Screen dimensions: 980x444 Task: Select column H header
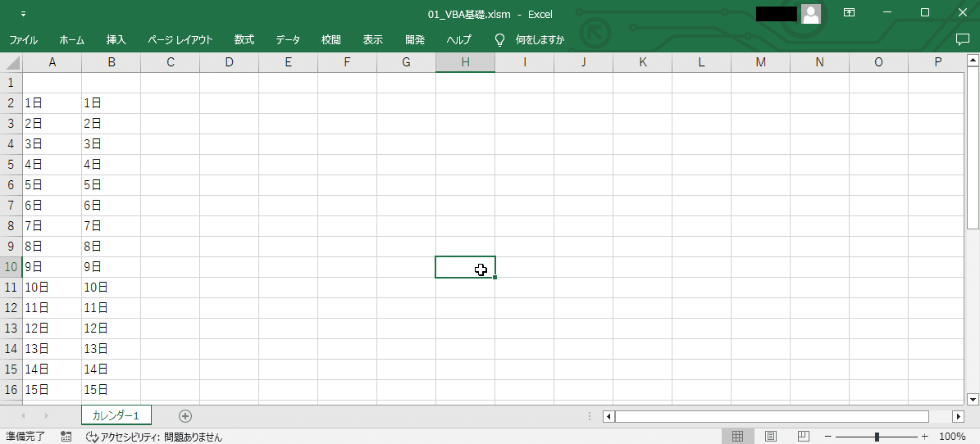tap(465, 62)
